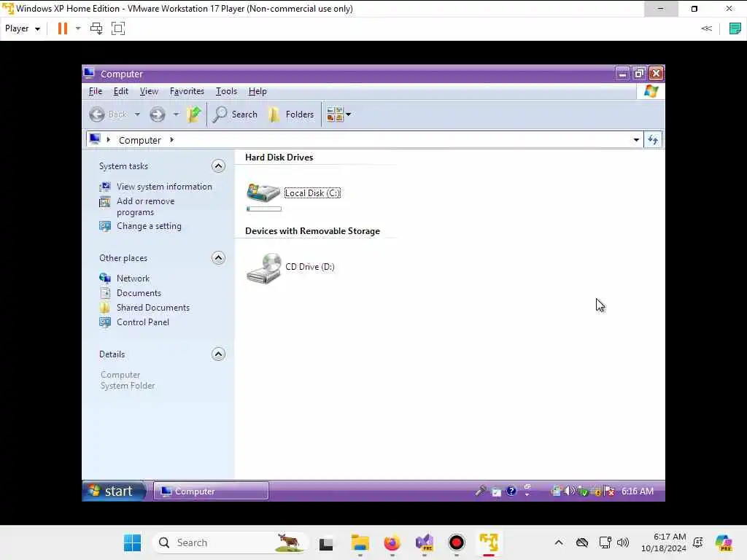Click the Back arrow in Explorer toolbar
Image resolution: width=747 pixels, height=560 pixels.
coord(97,114)
